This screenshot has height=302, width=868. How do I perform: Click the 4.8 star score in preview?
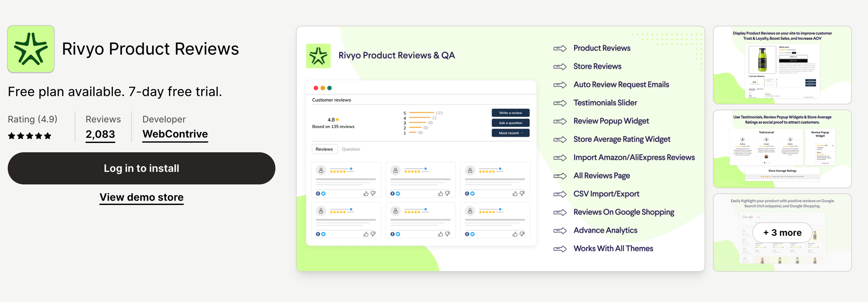[333, 120]
